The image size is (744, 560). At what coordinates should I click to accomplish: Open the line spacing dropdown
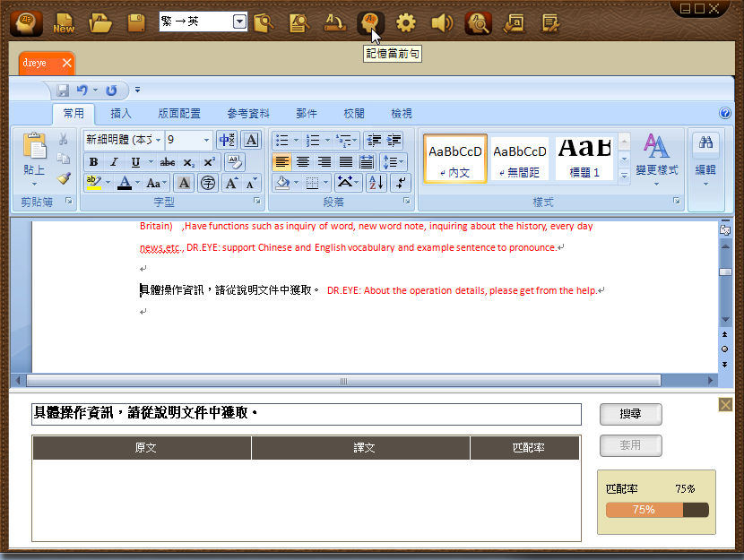click(394, 161)
